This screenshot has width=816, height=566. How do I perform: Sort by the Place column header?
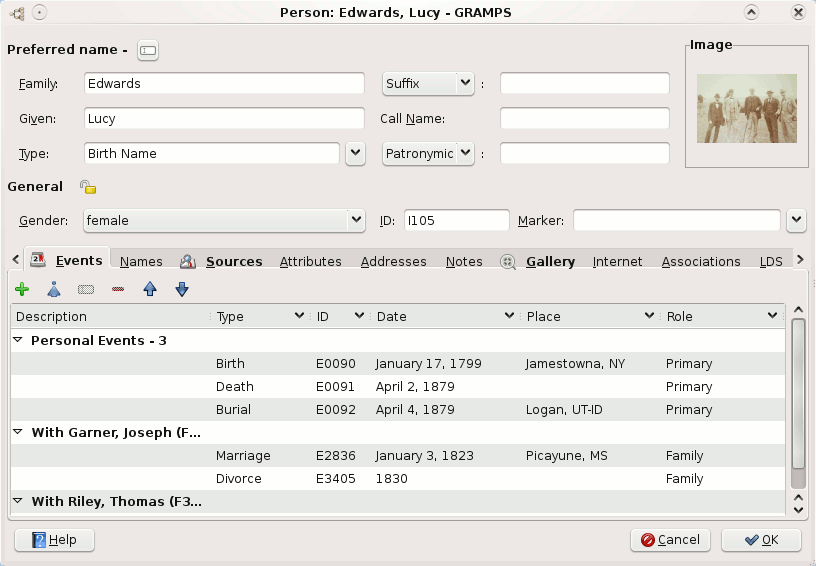tap(590, 316)
